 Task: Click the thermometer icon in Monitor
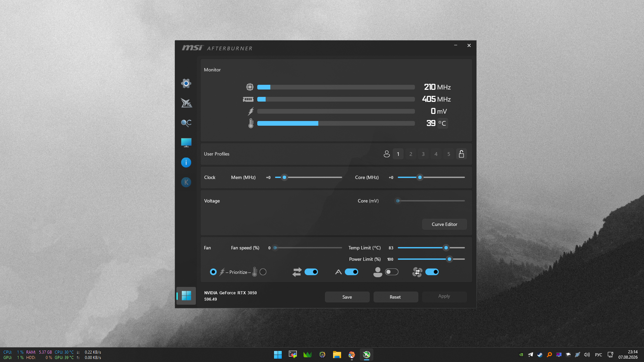pos(251,123)
